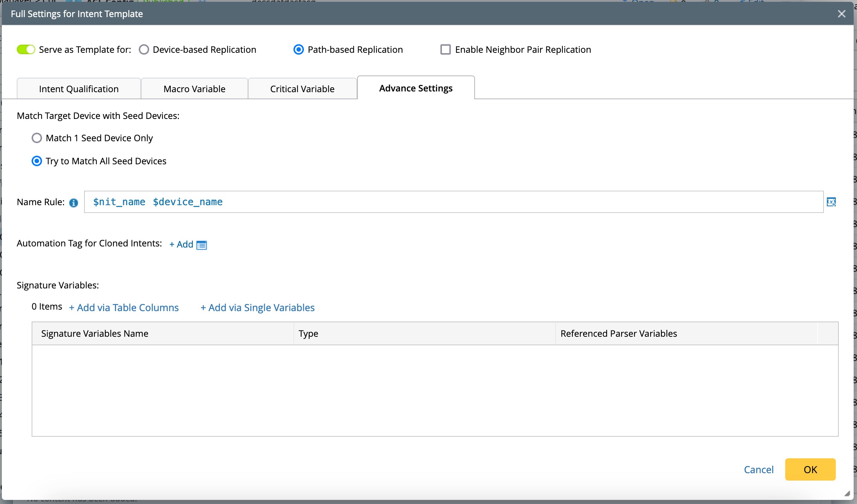Choose Match 1 Seed Device Only
The width and height of the screenshot is (857, 504).
37,138
